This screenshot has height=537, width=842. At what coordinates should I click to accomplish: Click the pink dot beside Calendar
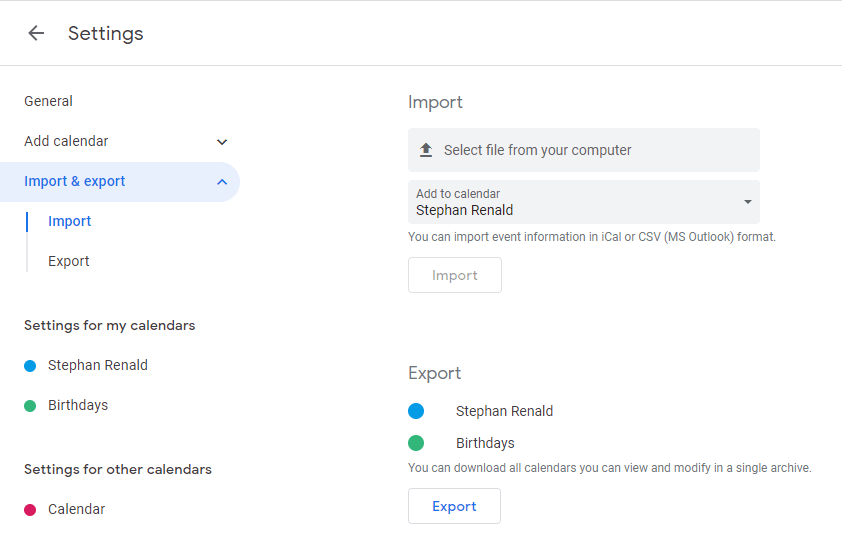(x=30, y=510)
